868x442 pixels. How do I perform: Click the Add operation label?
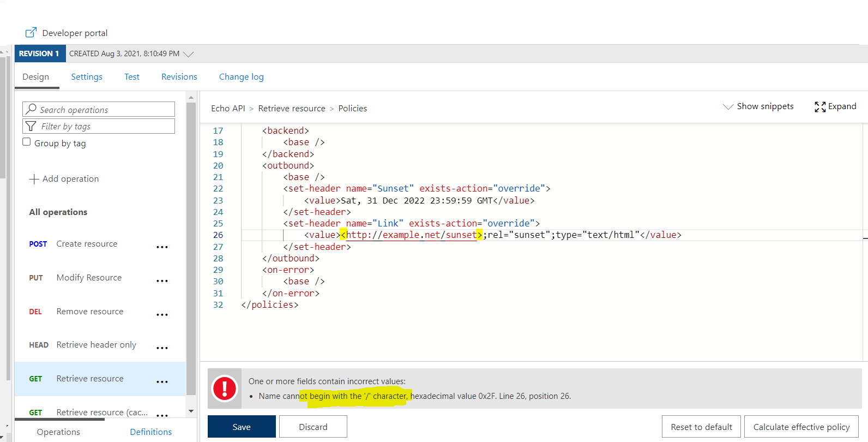71,179
